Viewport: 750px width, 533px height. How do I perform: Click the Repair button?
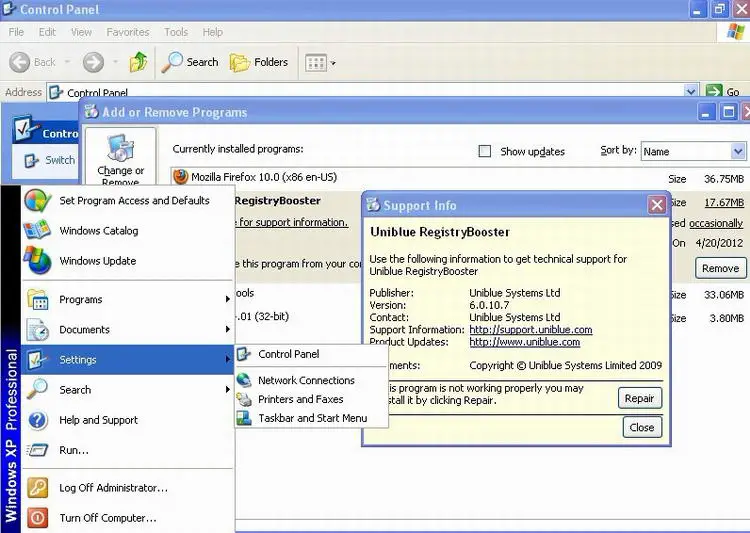click(640, 398)
